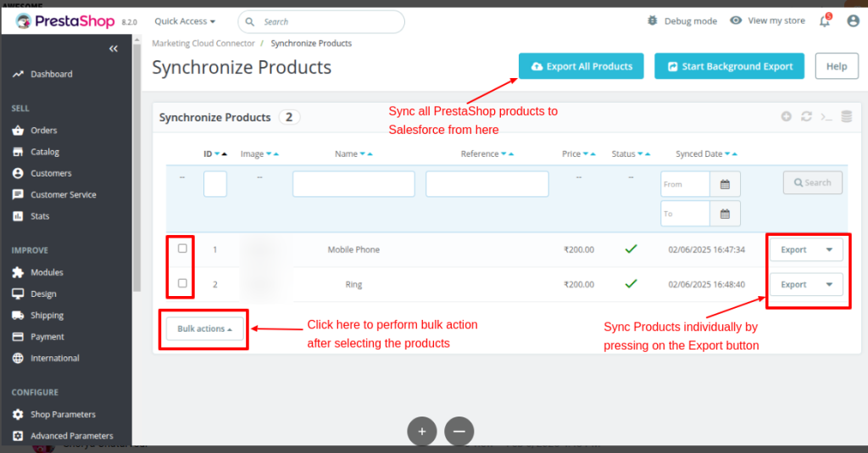Click the Mobile Phone product name
868x453 pixels.
click(x=353, y=249)
